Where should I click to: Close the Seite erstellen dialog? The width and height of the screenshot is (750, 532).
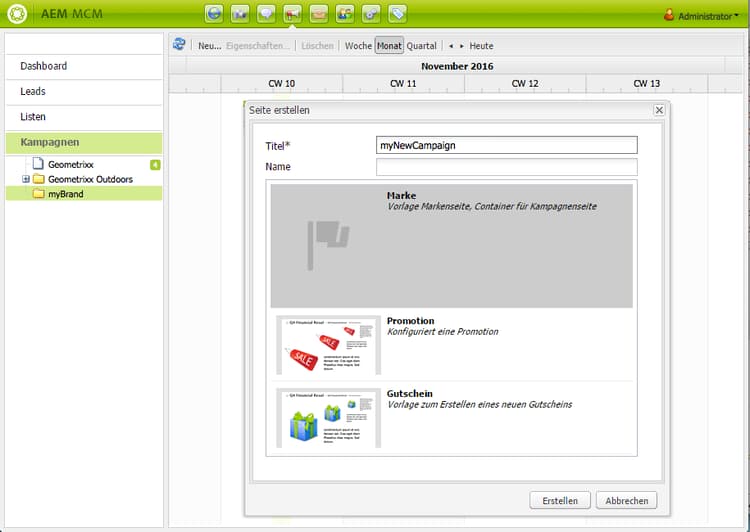pos(659,110)
